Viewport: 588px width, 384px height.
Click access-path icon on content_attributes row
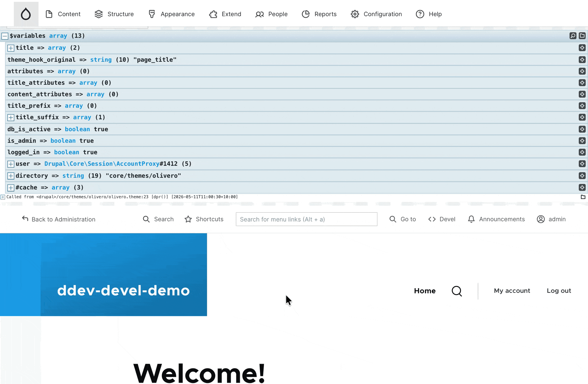coord(582,94)
